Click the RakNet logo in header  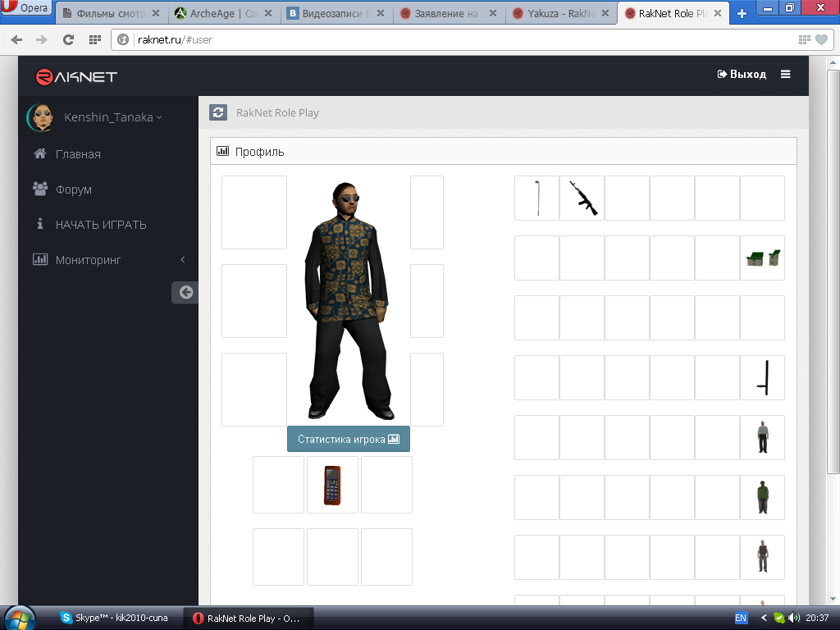[76, 76]
